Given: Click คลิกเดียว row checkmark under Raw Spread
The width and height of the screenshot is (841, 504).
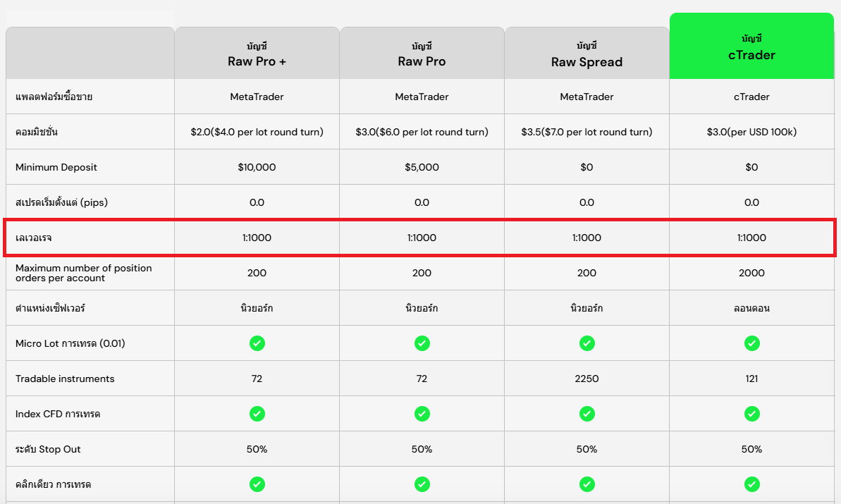Looking at the screenshot, I should pos(587,484).
